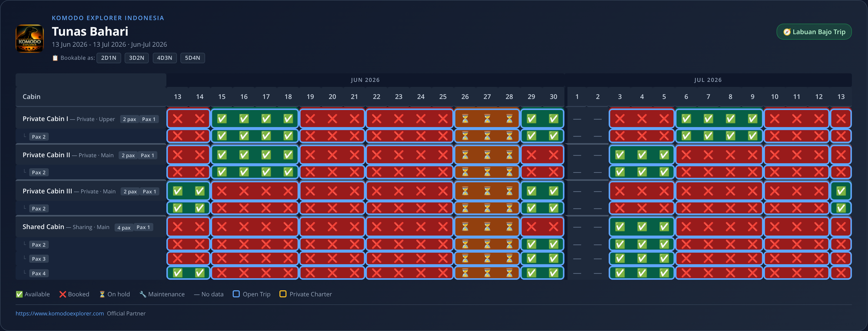Select Private Cabin I Pax 1 on June 13
The image size is (868, 331).
178,119
